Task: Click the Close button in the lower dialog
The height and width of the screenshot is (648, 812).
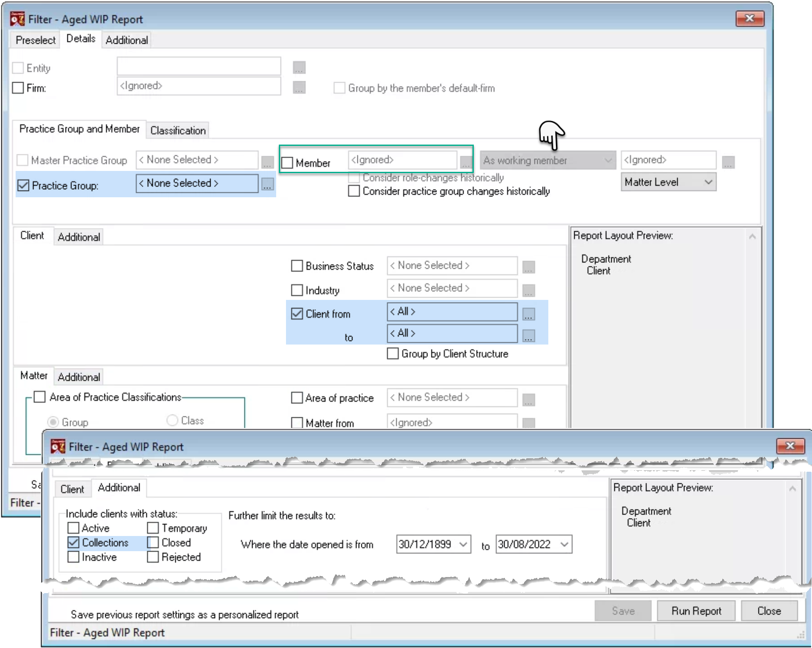Action: click(769, 611)
